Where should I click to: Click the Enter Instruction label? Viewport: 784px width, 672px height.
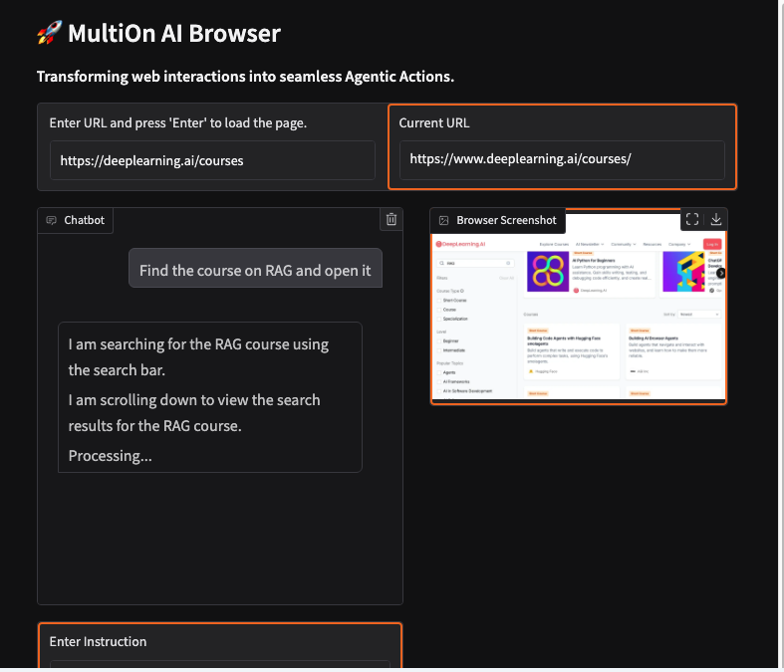coord(98,641)
